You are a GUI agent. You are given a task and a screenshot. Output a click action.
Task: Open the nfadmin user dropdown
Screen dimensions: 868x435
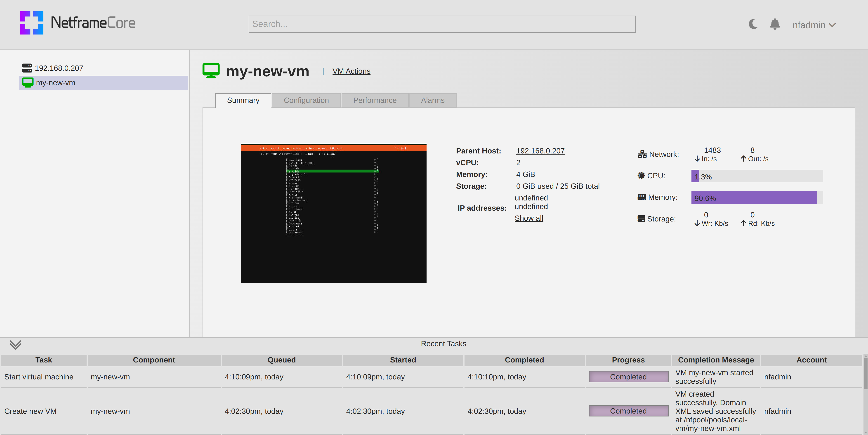814,25
